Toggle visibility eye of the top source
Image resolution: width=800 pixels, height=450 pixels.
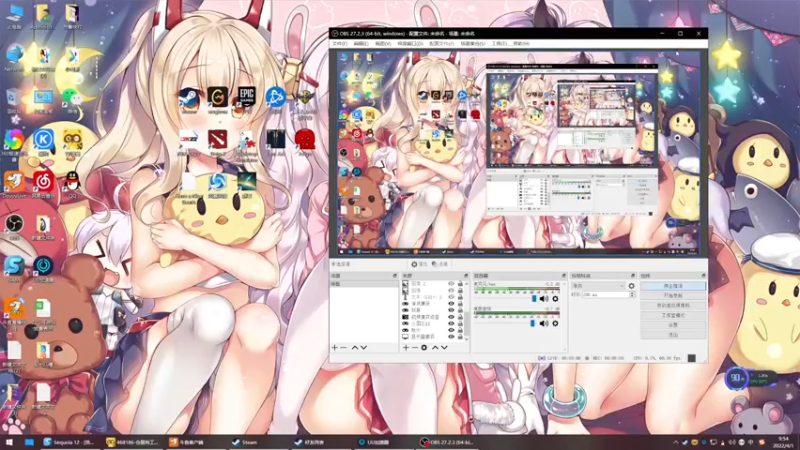click(x=451, y=284)
